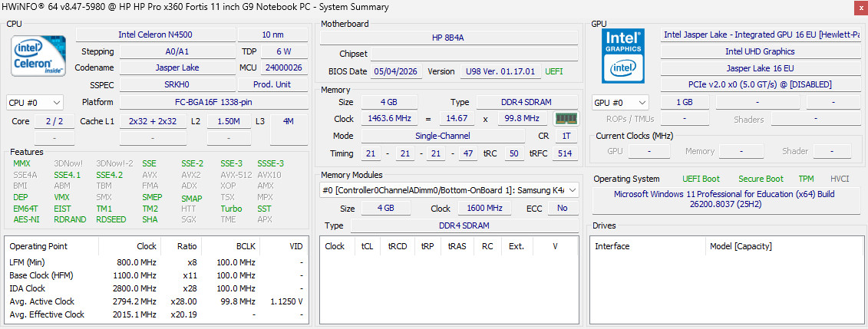Open the GPU #0 selector dropdown
This screenshot has height=329, width=868.
(620, 102)
